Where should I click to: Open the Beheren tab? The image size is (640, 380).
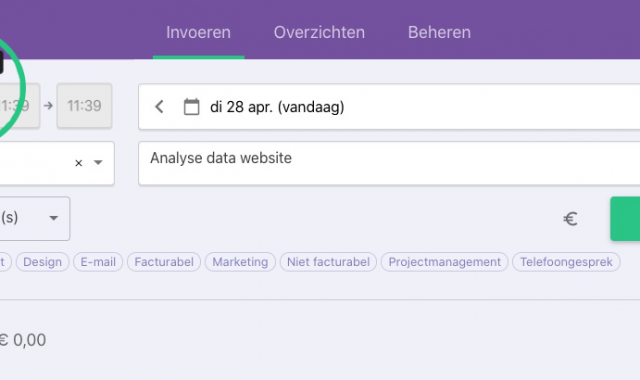click(439, 32)
